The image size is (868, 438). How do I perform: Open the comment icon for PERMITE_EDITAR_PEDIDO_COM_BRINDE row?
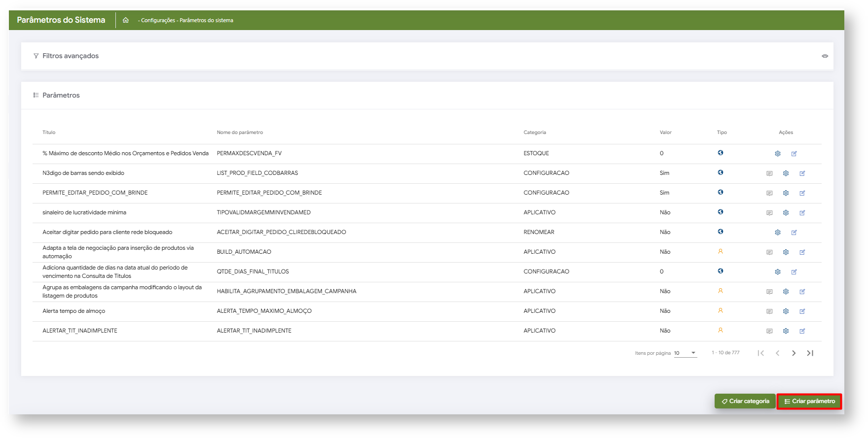coord(769,193)
